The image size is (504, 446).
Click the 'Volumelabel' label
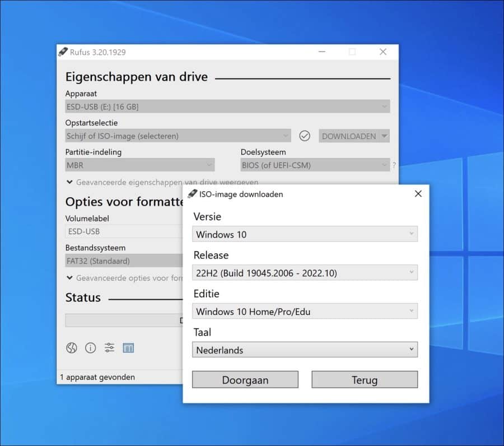click(x=87, y=219)
